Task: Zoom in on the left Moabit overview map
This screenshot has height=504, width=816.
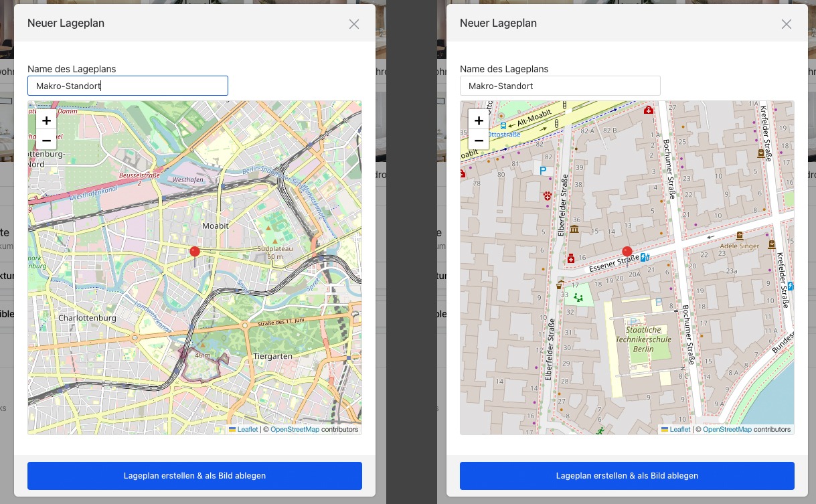Action: pos(46,120)
